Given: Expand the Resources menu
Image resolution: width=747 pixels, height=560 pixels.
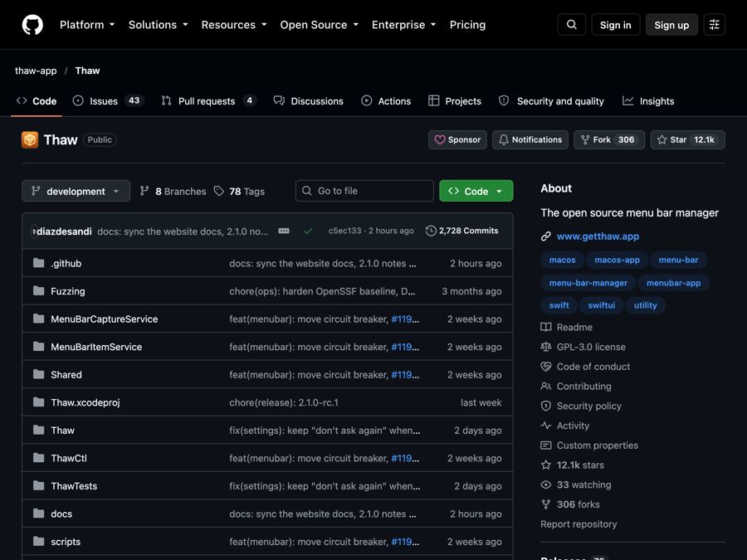Looking at the screenshot, I should (x=234, y=25).
